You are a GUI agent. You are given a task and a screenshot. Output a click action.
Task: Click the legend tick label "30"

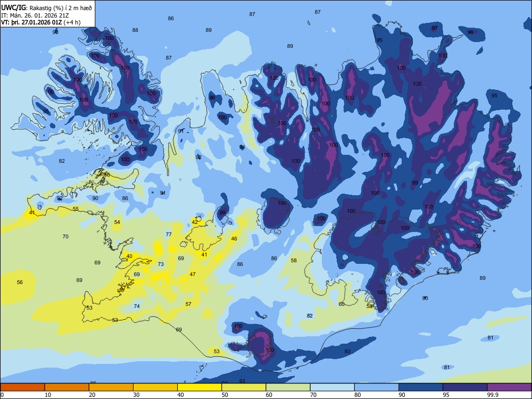pos(136,395)
